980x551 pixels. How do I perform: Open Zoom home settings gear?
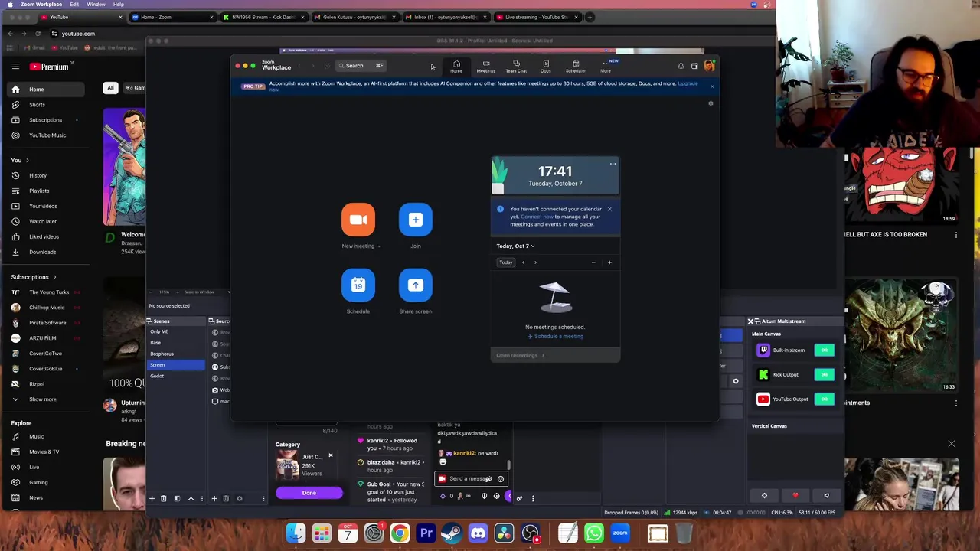coord(710,103)
